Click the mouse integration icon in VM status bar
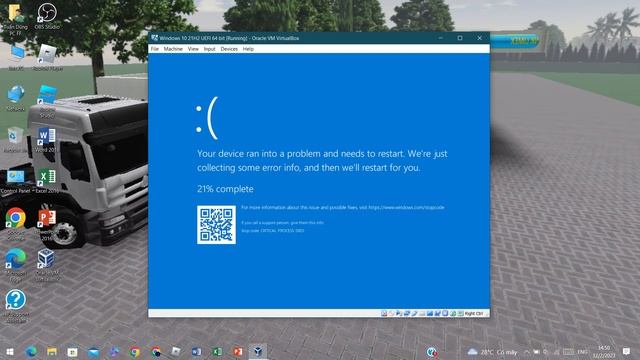The image size is (640, 360). [x=453, y=313]
